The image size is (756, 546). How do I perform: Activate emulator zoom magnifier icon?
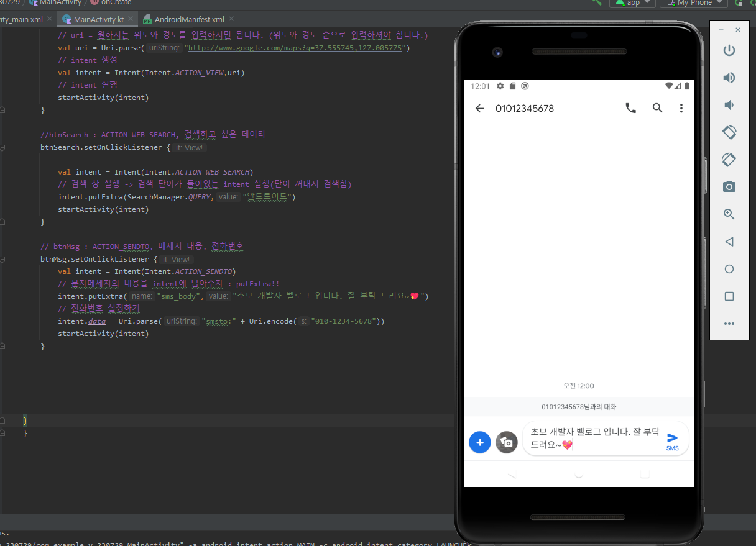pyautogui.click(x=729, y=214)
